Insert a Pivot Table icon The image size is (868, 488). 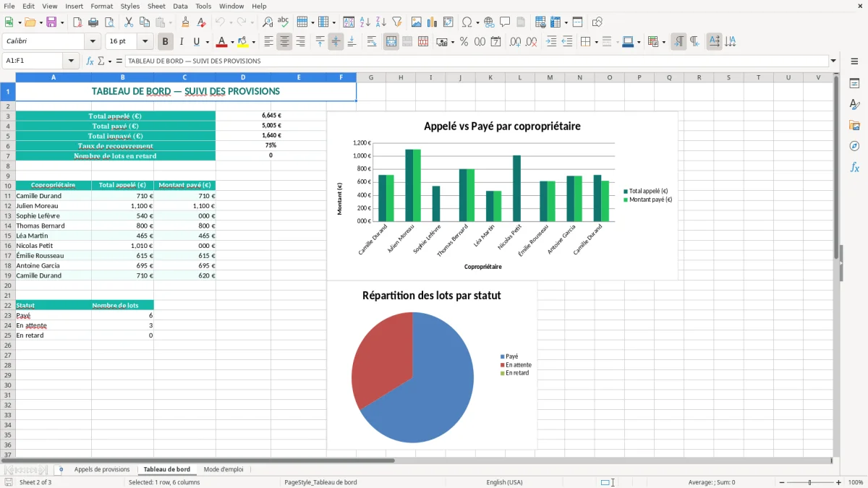pyautogui.click(x=448, y=22)
